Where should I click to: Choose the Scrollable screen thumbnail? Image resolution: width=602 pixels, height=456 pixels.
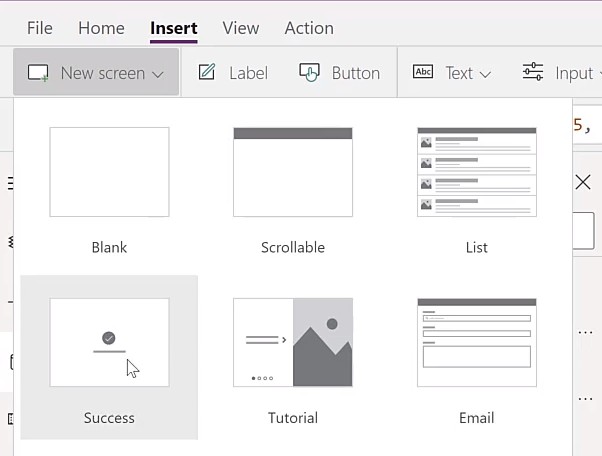tap(293, 172)
